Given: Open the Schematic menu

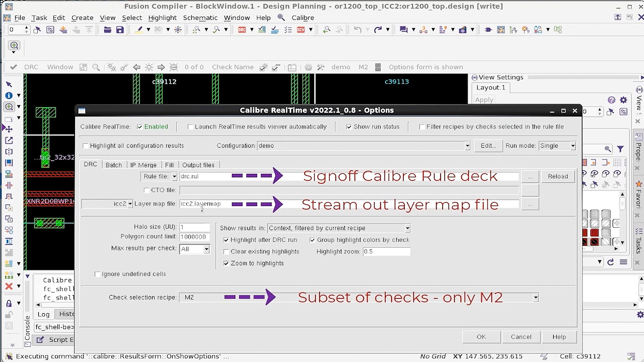Looking at the screenshot, I should pos(200,18).
